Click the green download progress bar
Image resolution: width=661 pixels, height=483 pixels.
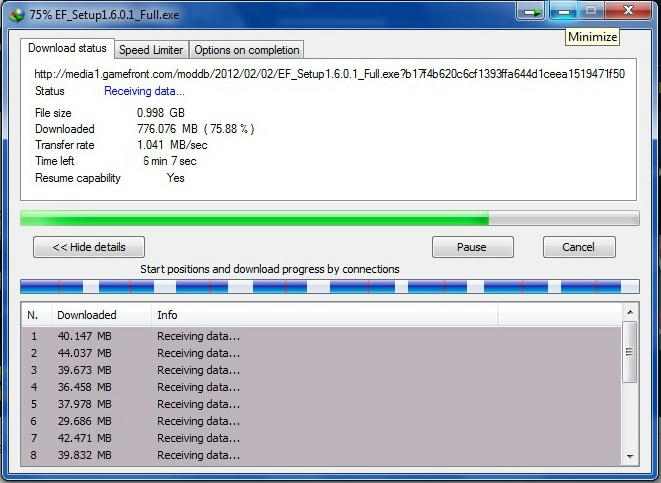coord(330,218)
